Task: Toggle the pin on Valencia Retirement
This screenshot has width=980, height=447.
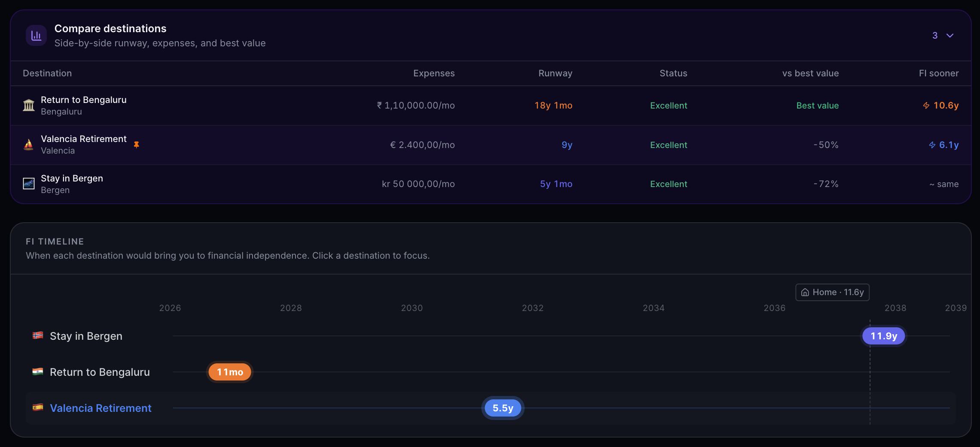Action: tap(137, 145)
